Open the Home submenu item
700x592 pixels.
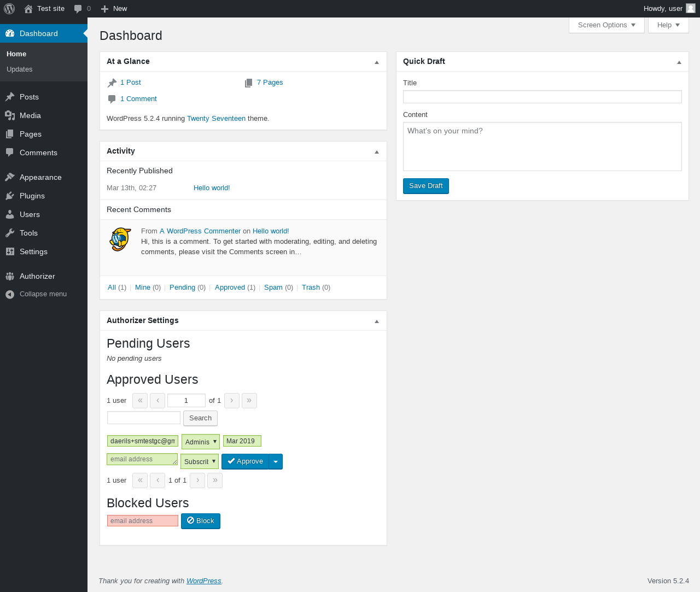coord(16,54)
